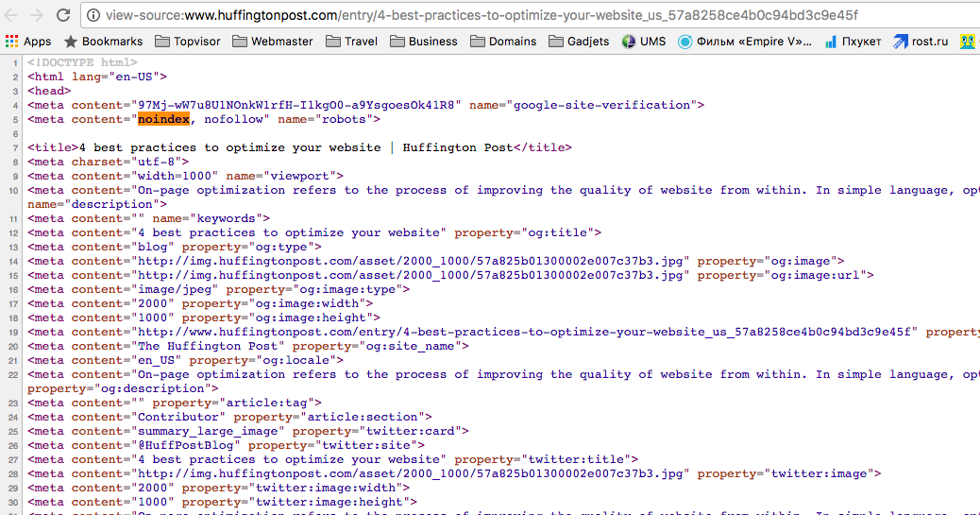Reload the page with refresh icon

pyautogui.click(x=63, y=15)
